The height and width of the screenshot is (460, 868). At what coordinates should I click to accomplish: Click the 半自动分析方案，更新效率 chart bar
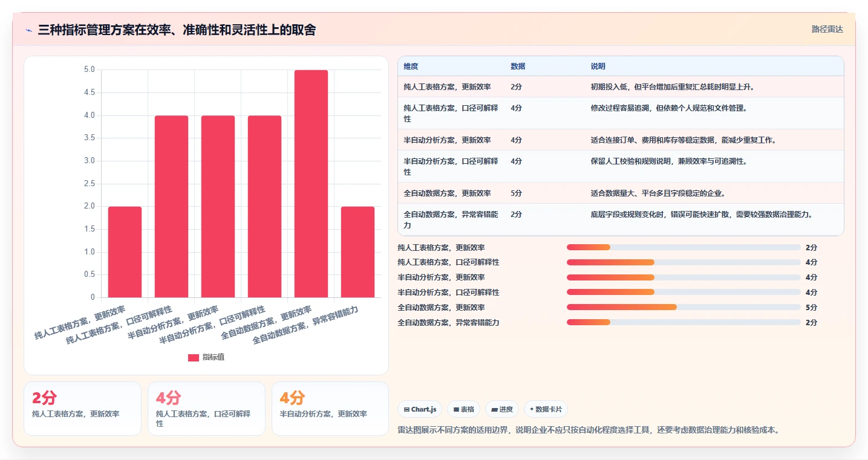tap(218, 206)
